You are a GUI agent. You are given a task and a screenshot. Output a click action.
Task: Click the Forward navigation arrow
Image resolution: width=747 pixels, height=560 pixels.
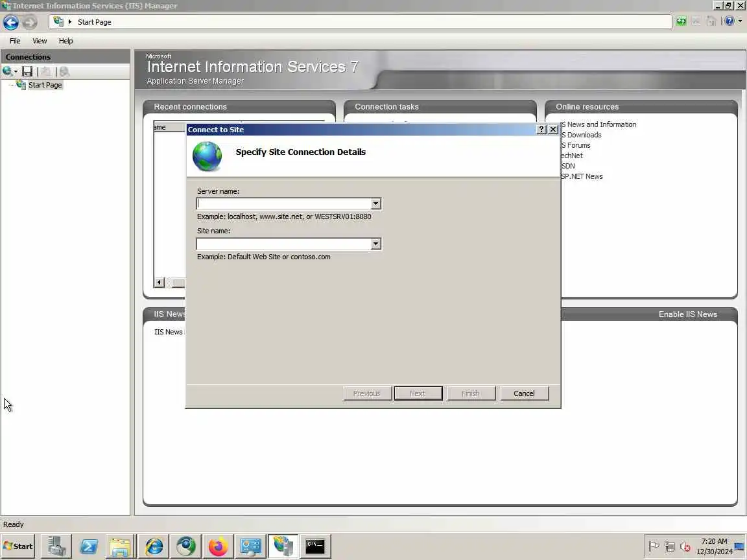pos(30,22)
